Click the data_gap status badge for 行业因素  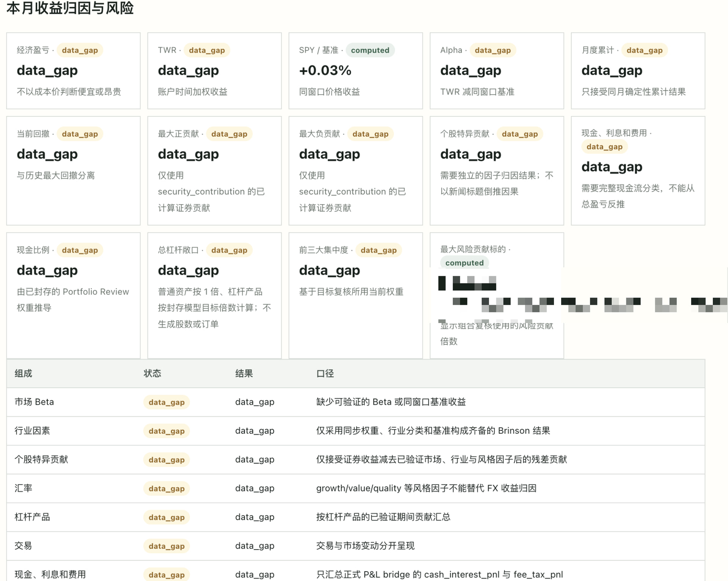pos(166,431)
